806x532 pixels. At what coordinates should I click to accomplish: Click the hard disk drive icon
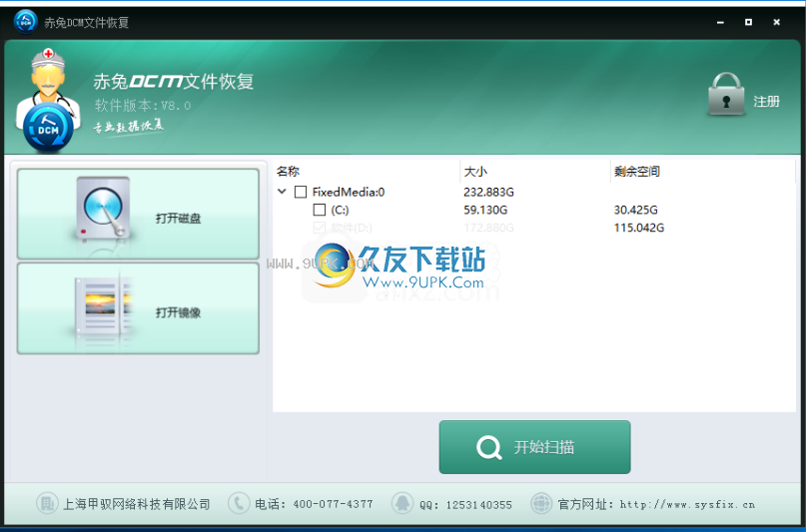coord(103,209)
